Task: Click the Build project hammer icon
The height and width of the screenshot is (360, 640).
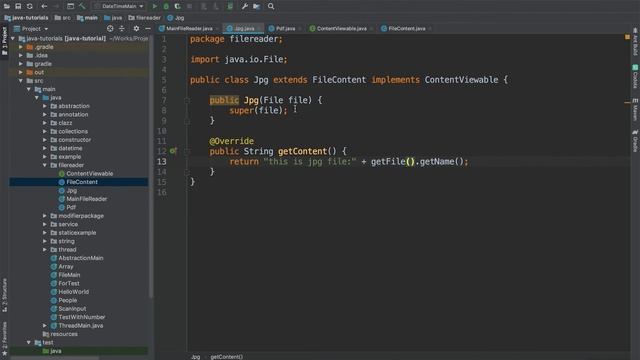Action: (x=82, y=6)
